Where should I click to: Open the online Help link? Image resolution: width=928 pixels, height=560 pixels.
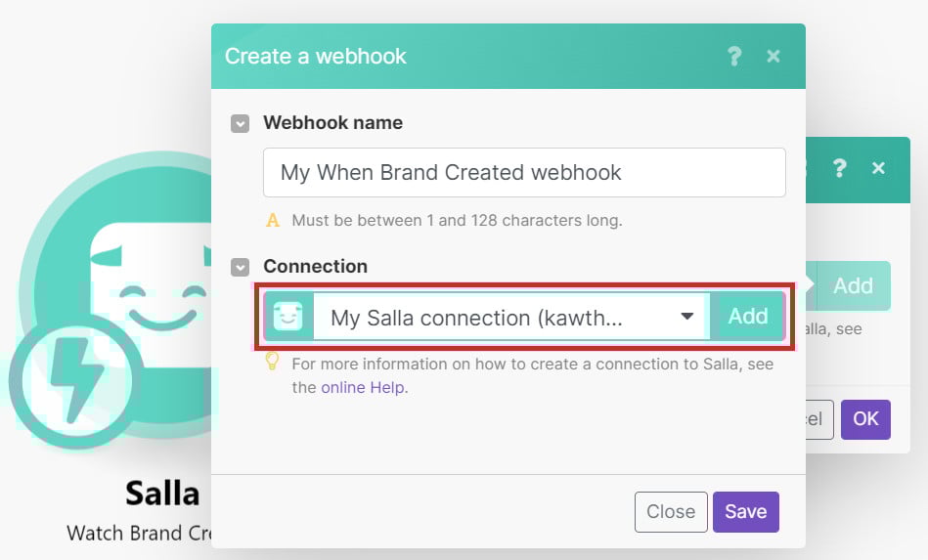point(364,387)
